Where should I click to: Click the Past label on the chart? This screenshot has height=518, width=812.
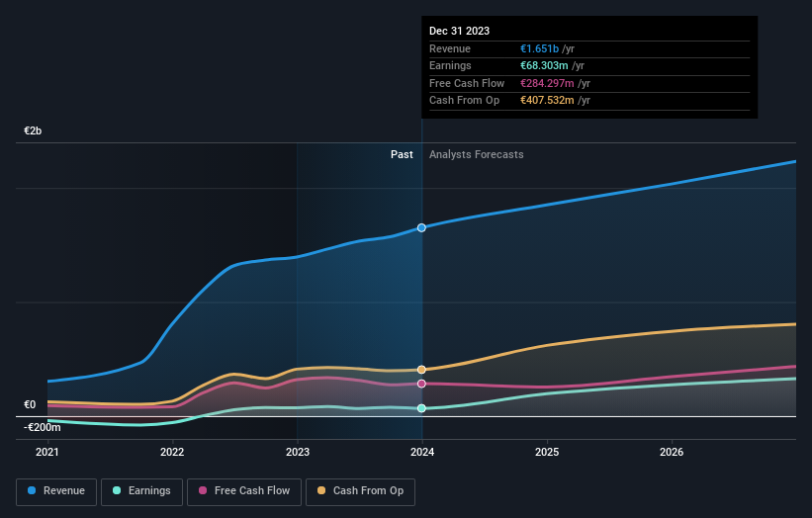tap(402, 154)
